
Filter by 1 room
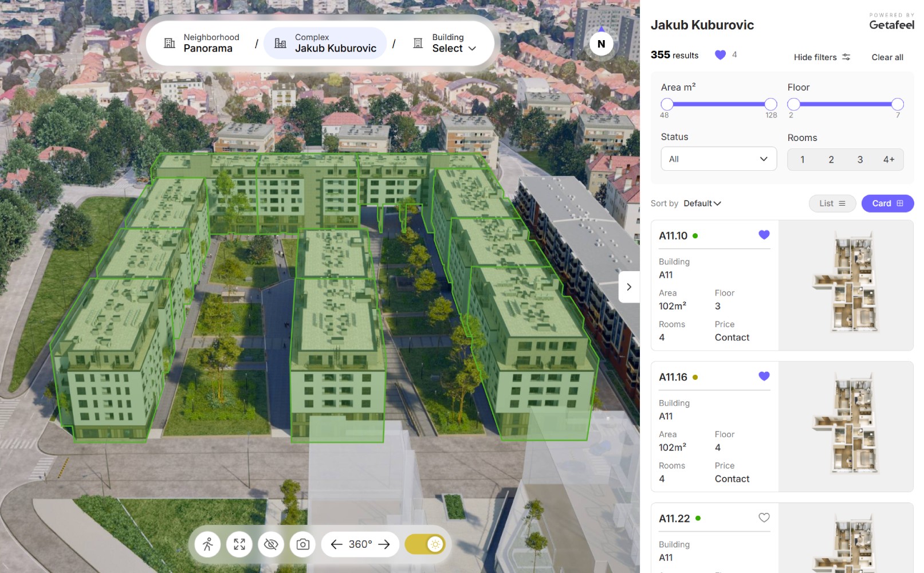(803, 160)
